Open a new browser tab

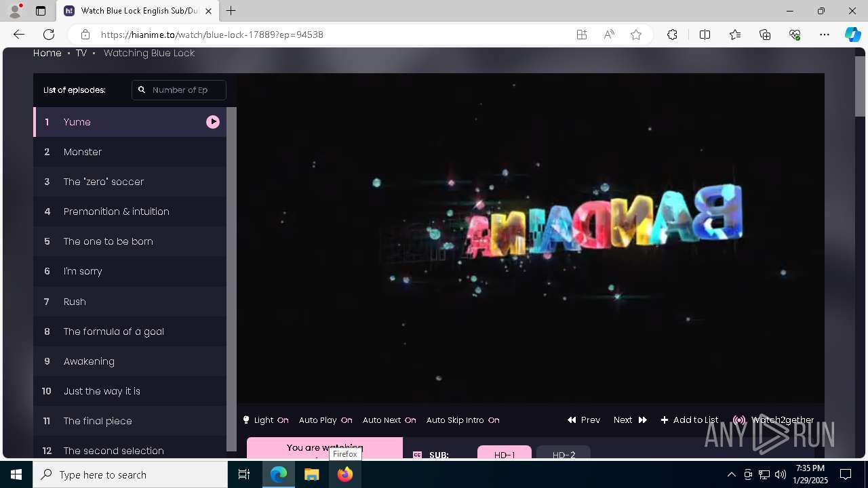[x=231, y=11]
